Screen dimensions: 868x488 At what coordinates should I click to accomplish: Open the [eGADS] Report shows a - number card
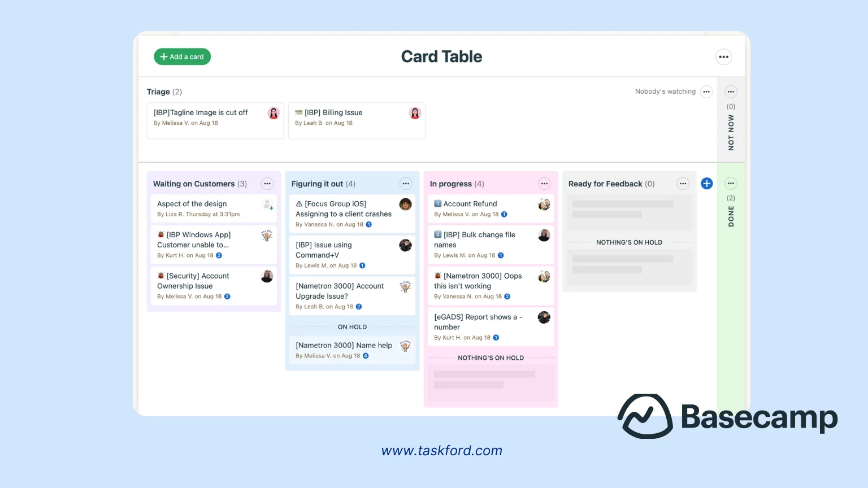coord(478,322)
